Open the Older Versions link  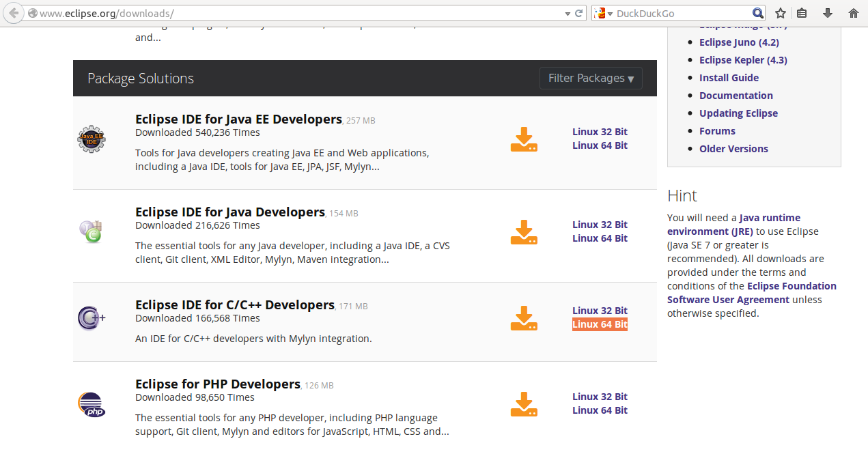point(733,149)
